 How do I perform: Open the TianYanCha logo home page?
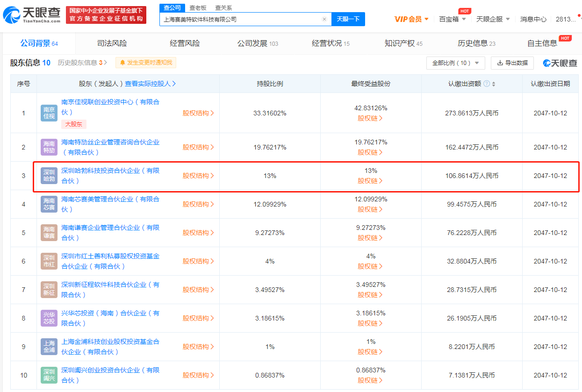[32, 15]
